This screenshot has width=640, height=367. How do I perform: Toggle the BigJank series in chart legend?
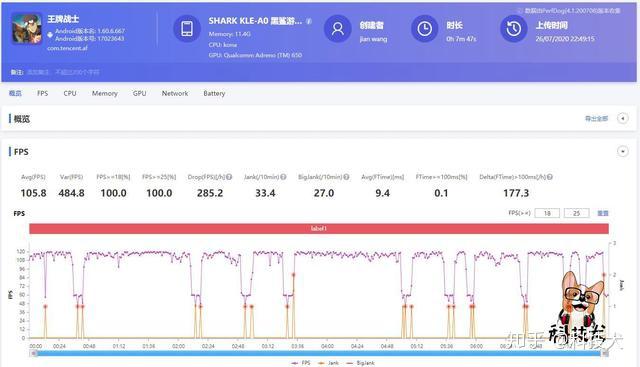[360, 363]
